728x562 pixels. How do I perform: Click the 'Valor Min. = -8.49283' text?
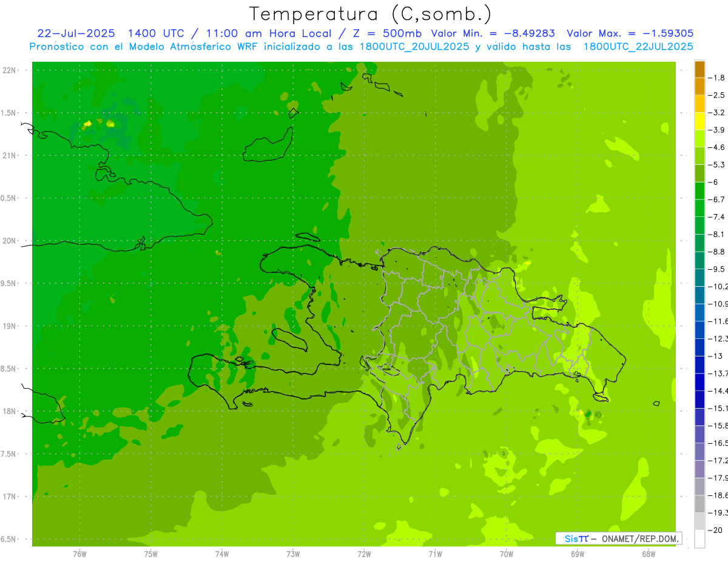(493, 33)
